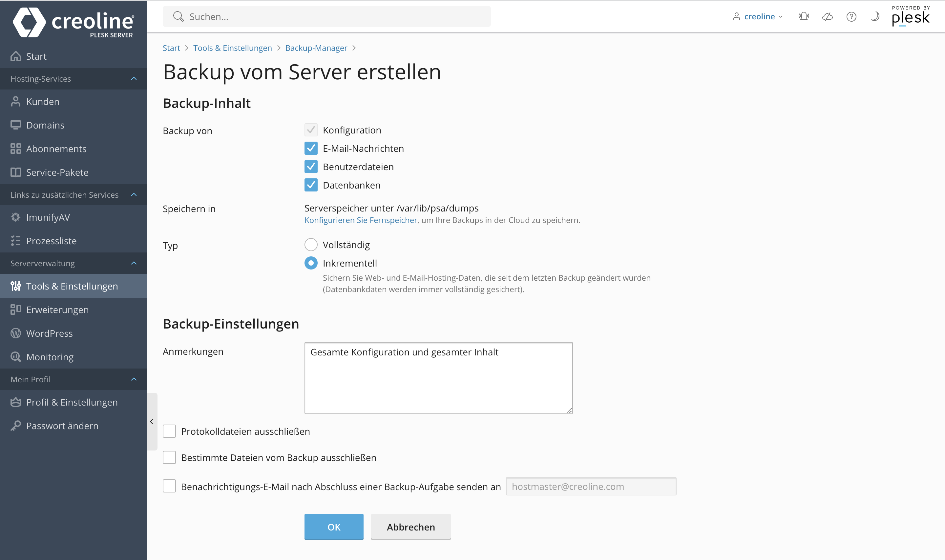Click the Profil & Einstellungen crown icon

point(15,402)
